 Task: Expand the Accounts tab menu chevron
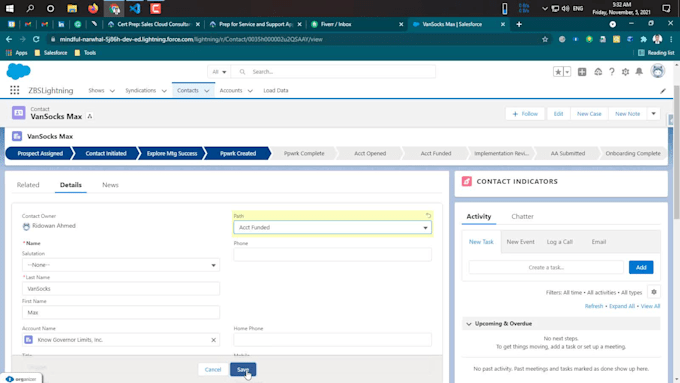pyautogui.click(x=250, y=91)
